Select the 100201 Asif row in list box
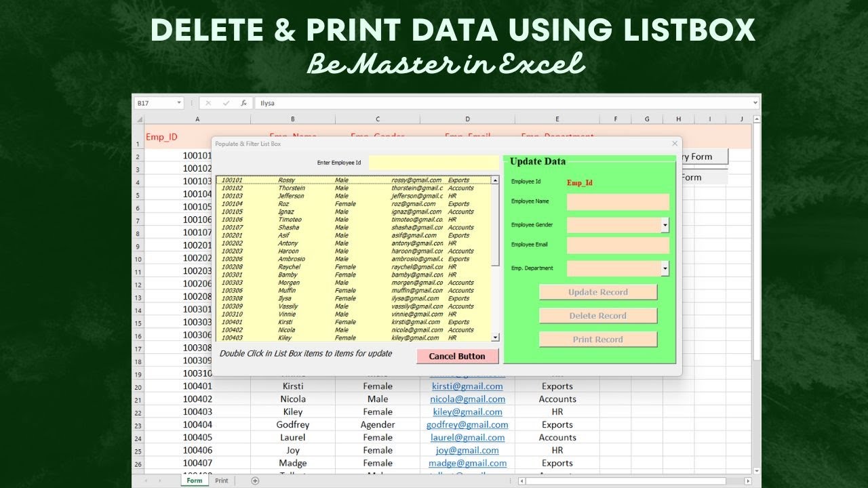Screen dimensions: 868x488 click(x=353, y=235)
